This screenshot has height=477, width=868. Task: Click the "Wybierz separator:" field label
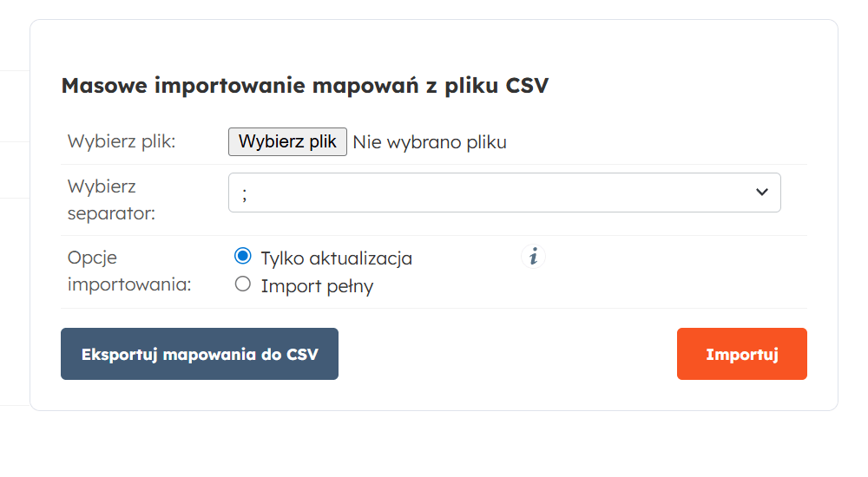111,199
